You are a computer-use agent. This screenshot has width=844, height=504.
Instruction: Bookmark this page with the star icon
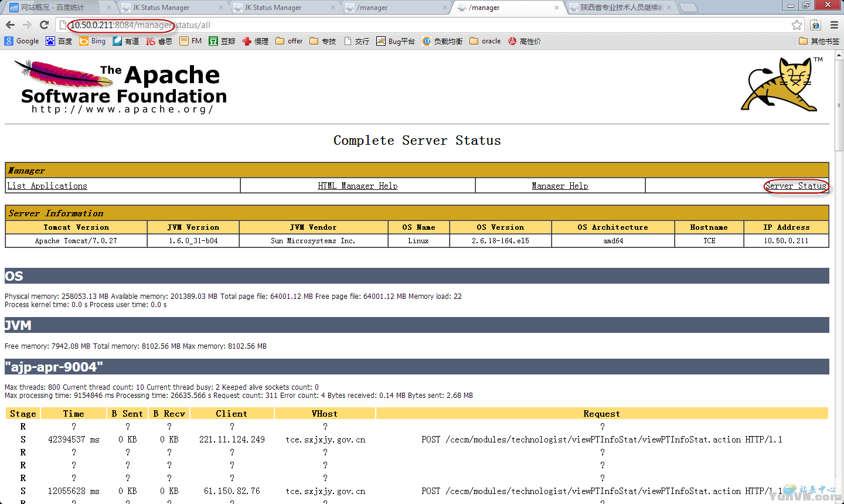point(797,25)
